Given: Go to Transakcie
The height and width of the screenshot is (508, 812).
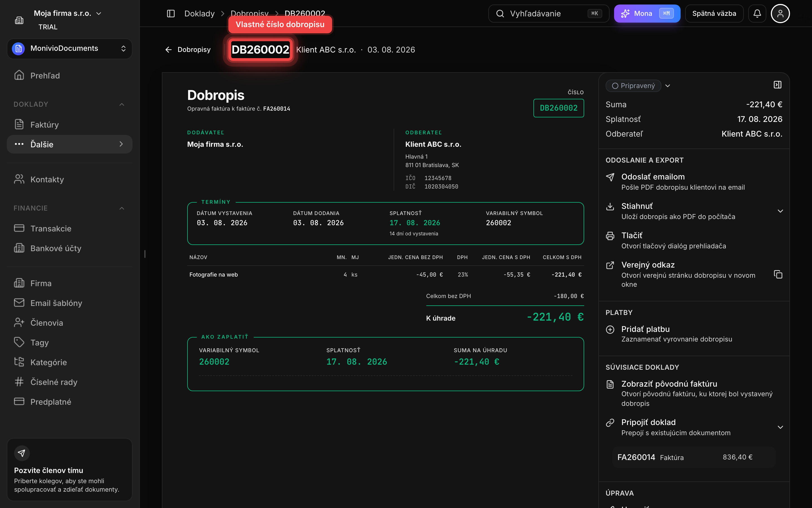Looking at the screenshot, I should click(69, 229).
